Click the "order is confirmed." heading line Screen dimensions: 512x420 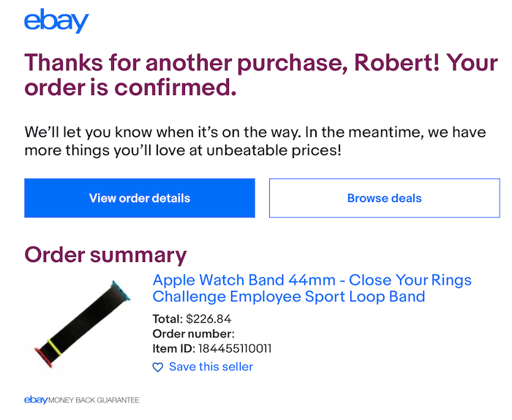131,89
